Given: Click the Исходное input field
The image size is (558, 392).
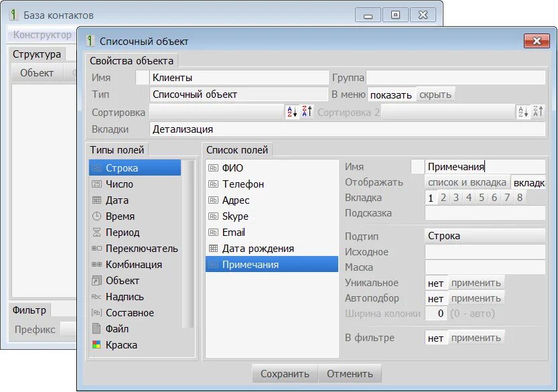Looking at the screenshot, I should coord(485,252).
